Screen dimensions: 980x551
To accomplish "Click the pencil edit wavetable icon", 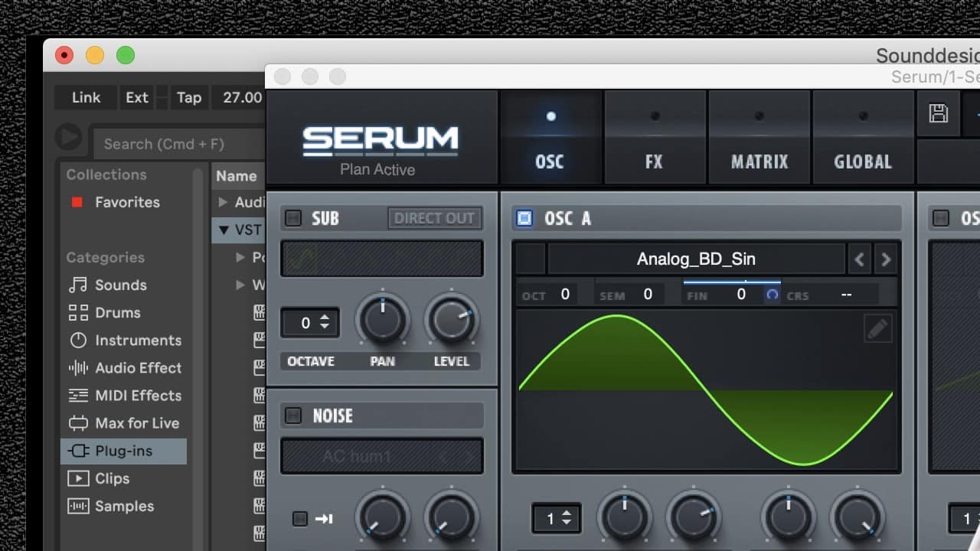I will [x=877, y=329].
